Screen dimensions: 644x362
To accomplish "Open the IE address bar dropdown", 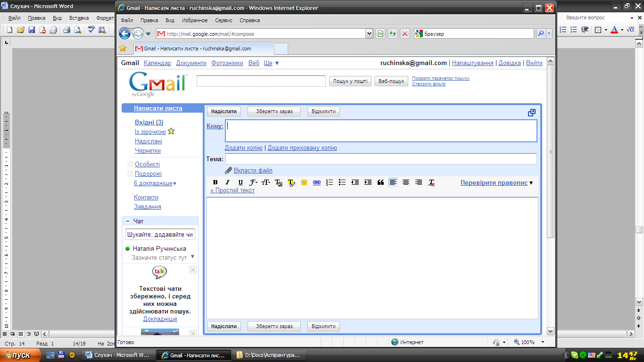I will click(369, 33).
